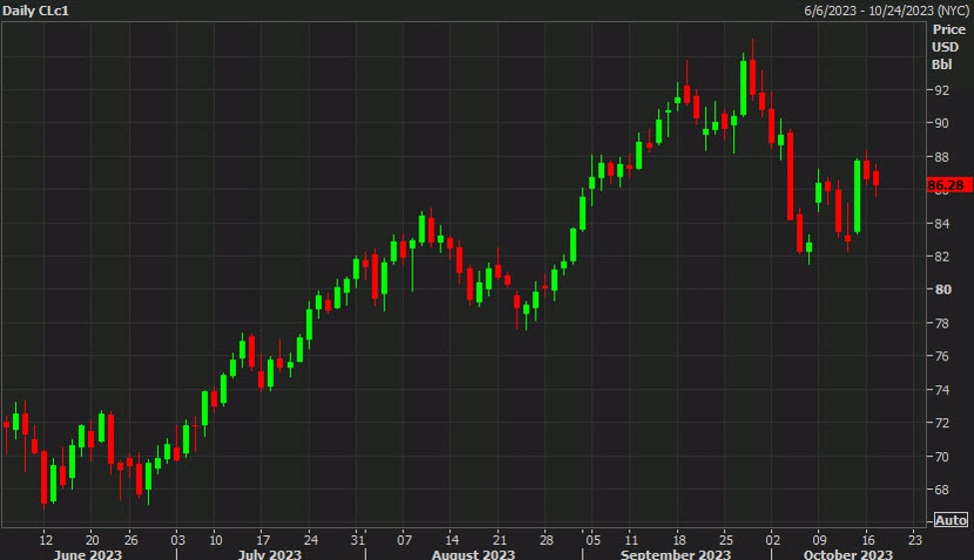Click the 18 date tick in September

coord(679,539)
